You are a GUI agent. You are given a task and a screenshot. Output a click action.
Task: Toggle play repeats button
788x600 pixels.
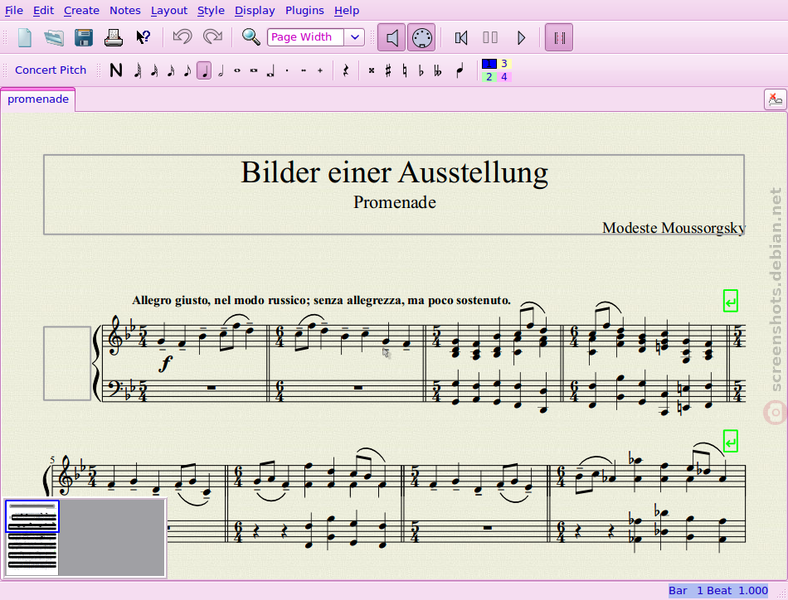click(x=559, y=38)
